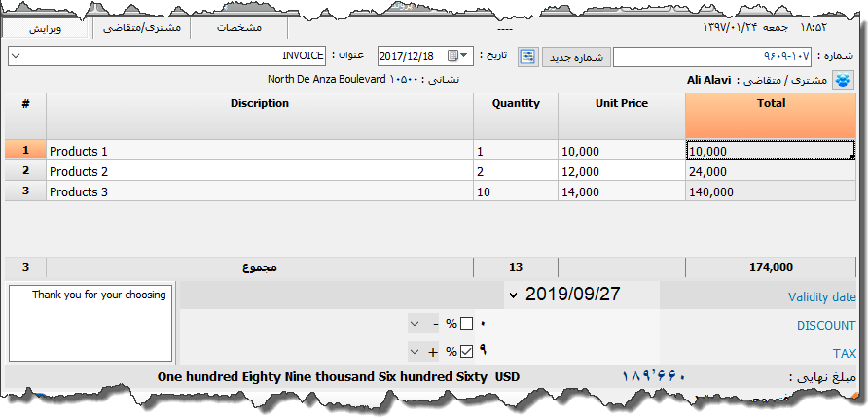Select row header 2

point(25,171)
